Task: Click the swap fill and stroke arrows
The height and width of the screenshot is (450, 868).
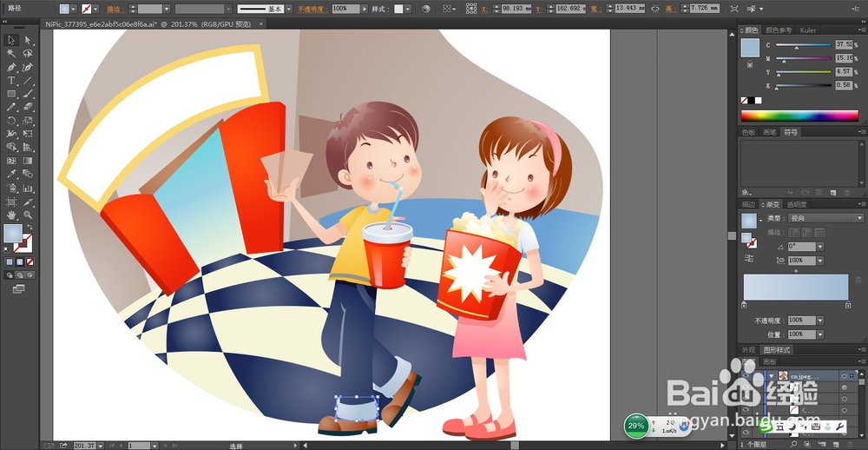Action: click(x=30, y=228)
